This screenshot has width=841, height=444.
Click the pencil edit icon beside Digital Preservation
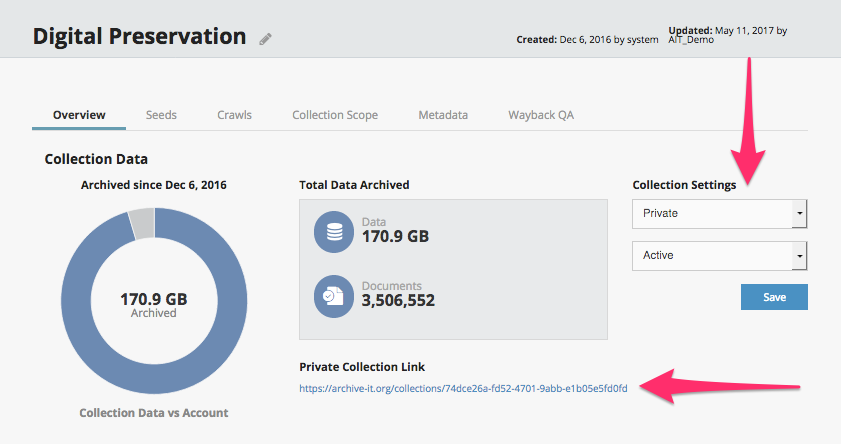tap(265, 39)
